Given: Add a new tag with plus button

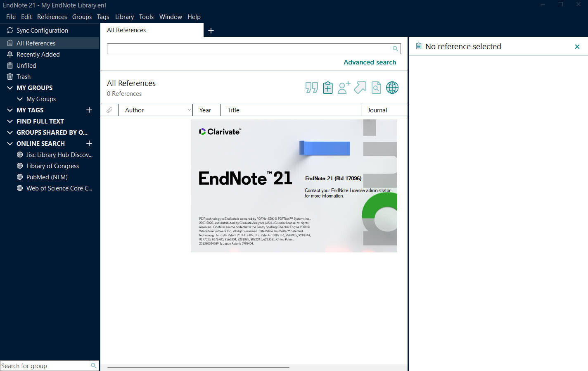Looking at the screenshot, I should [89, 110].
